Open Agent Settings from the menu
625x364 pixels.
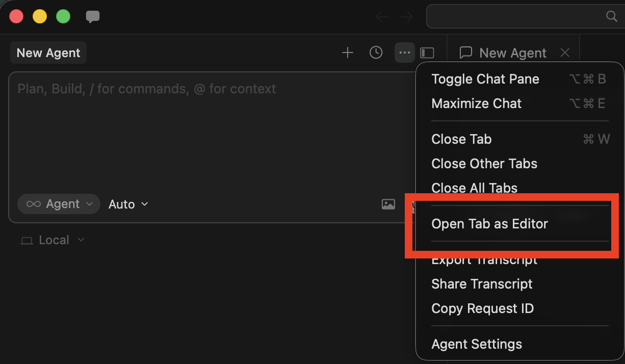(476, 344)
